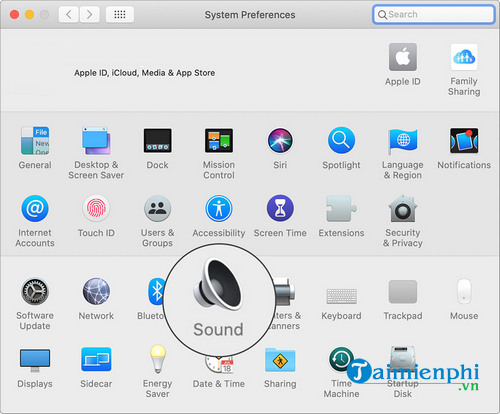
Task: Close the System Preferences window
Action: click(x=14, y=15)
